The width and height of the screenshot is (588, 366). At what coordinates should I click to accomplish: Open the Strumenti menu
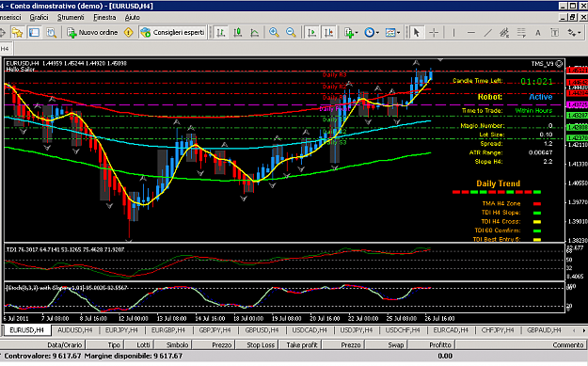71,17
